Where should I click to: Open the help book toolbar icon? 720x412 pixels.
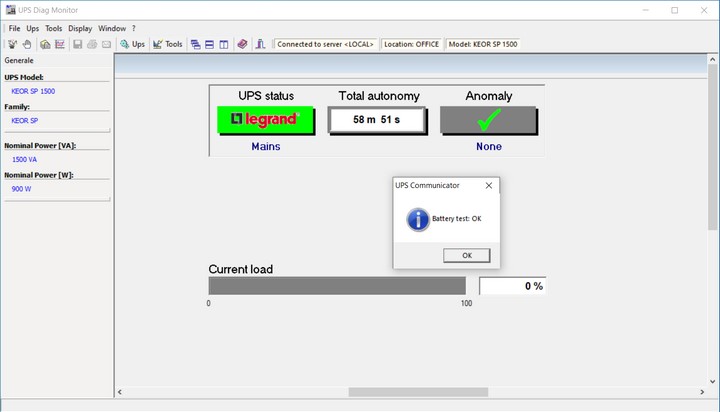[242, 44]
